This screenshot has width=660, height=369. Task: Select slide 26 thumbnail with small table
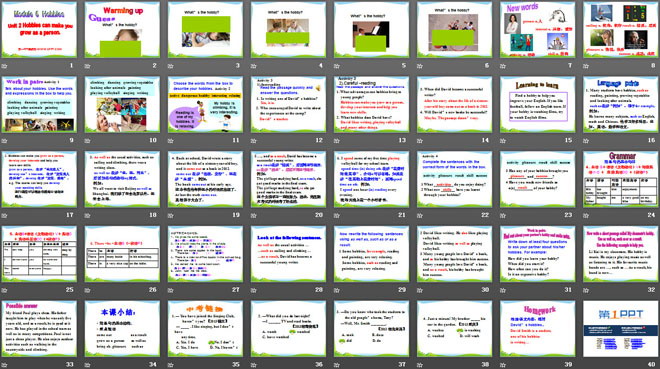click(122, 254)
